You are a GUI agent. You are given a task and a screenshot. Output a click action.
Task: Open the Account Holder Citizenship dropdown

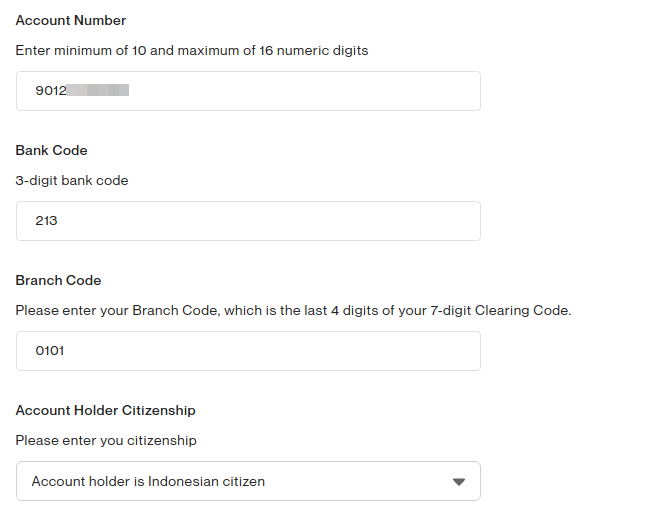[x=248, y=481]
